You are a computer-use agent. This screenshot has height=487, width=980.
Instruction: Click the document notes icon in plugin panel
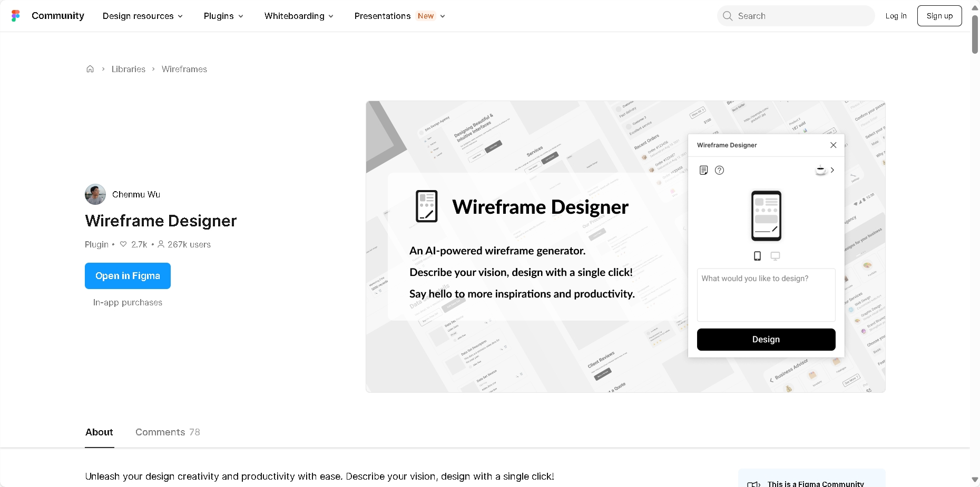pos(703,170)
